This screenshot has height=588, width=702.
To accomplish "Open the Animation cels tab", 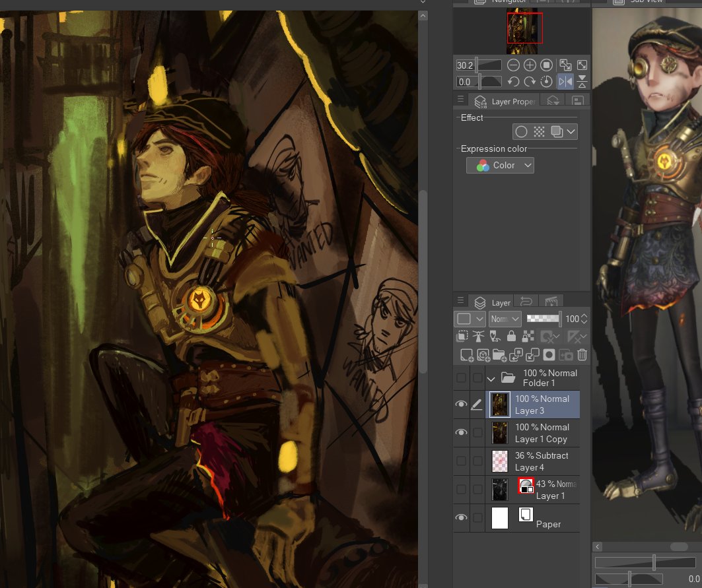I will pos(551,302).
